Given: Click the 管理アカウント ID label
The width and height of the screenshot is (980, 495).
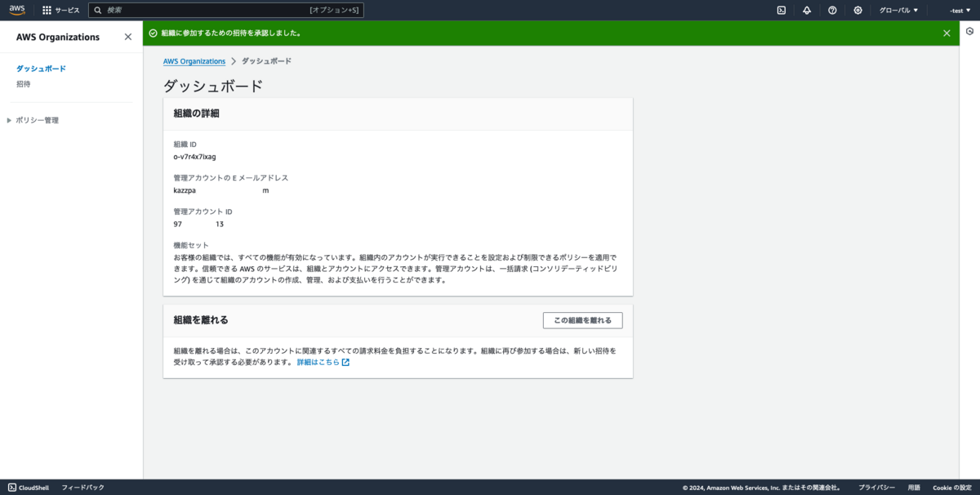Looking at the screenshot, I should (203, 212).
